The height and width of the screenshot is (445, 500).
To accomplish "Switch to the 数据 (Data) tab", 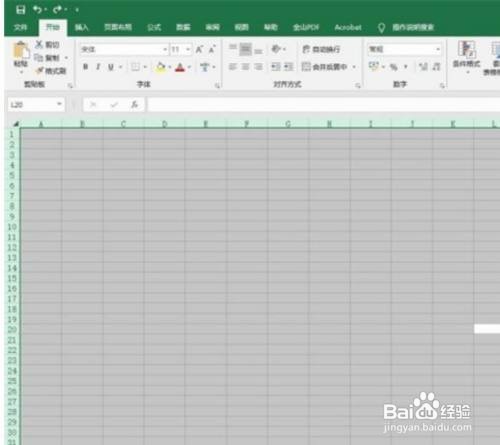I will pos(183,27).
